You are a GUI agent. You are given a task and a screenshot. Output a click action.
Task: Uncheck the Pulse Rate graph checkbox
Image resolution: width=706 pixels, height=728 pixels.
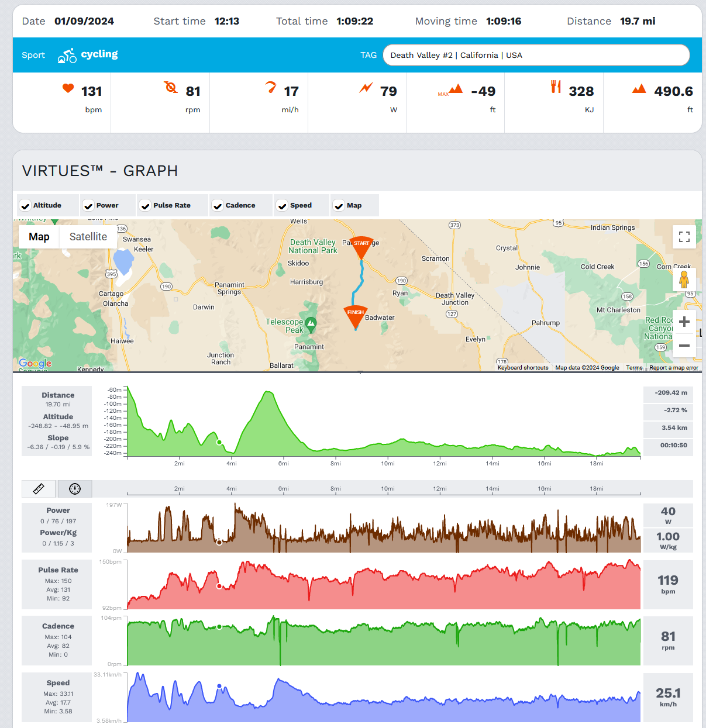point(146,206)
